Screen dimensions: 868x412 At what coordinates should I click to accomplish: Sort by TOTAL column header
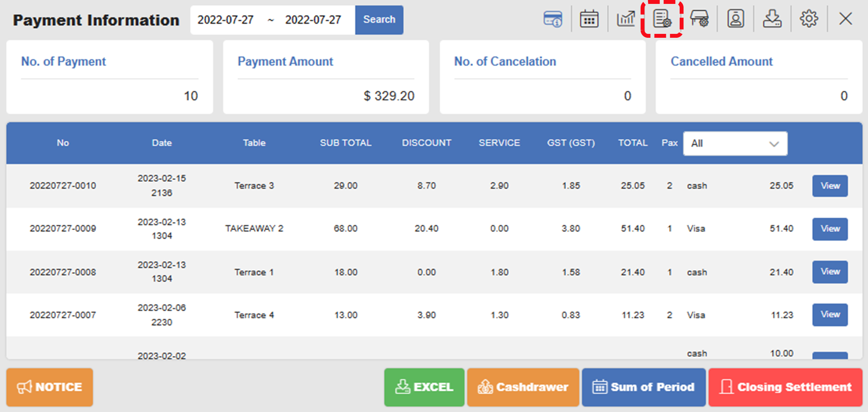(x=633, y=143)
